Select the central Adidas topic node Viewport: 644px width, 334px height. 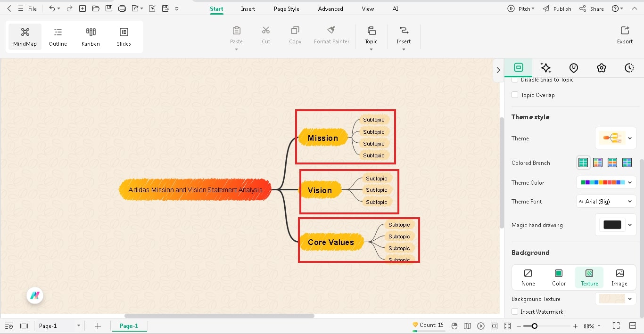pyautogui.click(x=195, y=190)
